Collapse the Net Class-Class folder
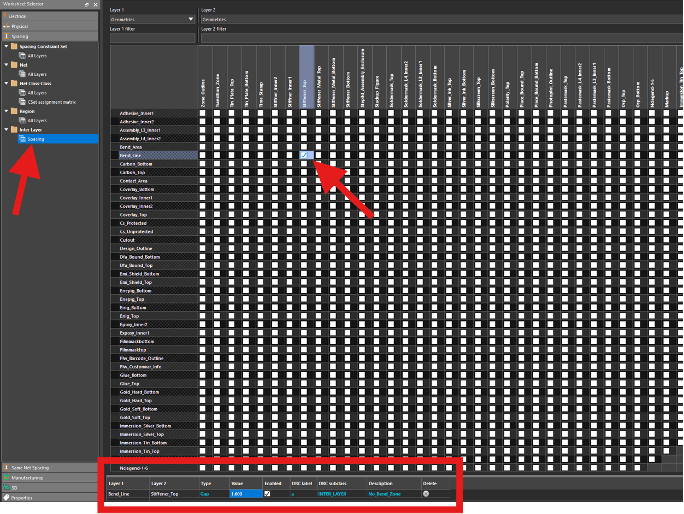Image resolution: width=684 pixels, height=514 pixels. click(x=6, y=83)
